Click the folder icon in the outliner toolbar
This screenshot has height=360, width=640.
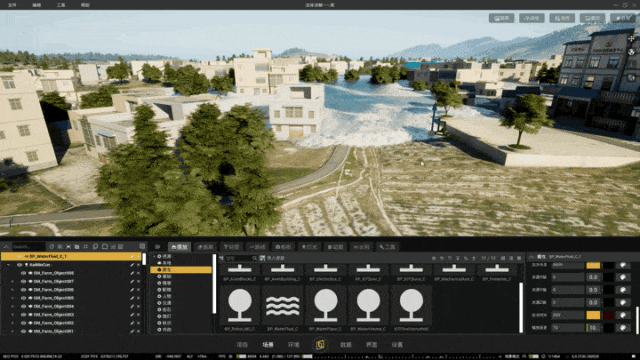[x=105, y=247]
